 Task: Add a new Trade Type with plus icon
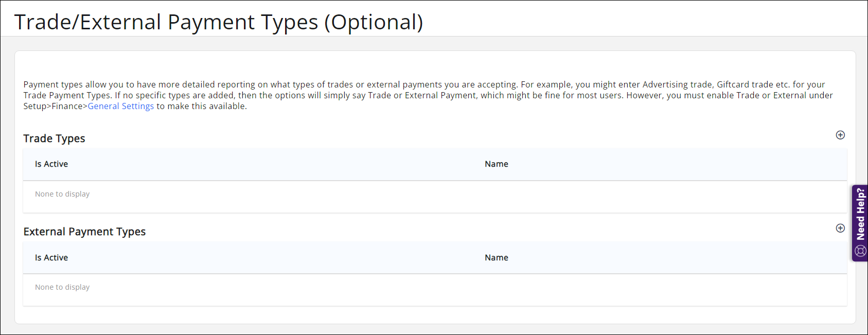840,135
